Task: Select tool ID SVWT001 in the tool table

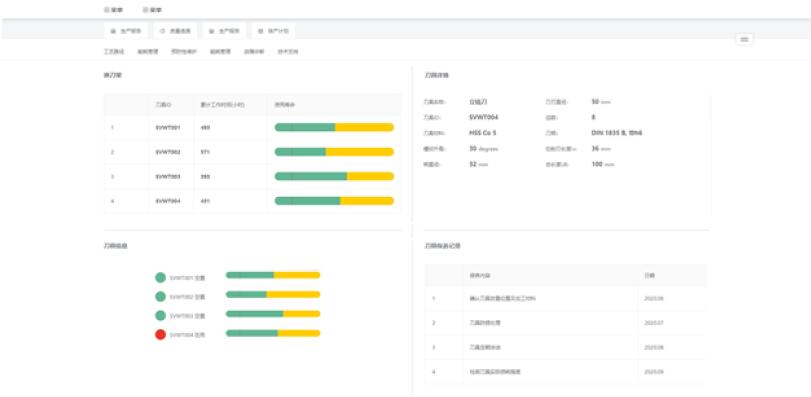Action: (168, 127)
